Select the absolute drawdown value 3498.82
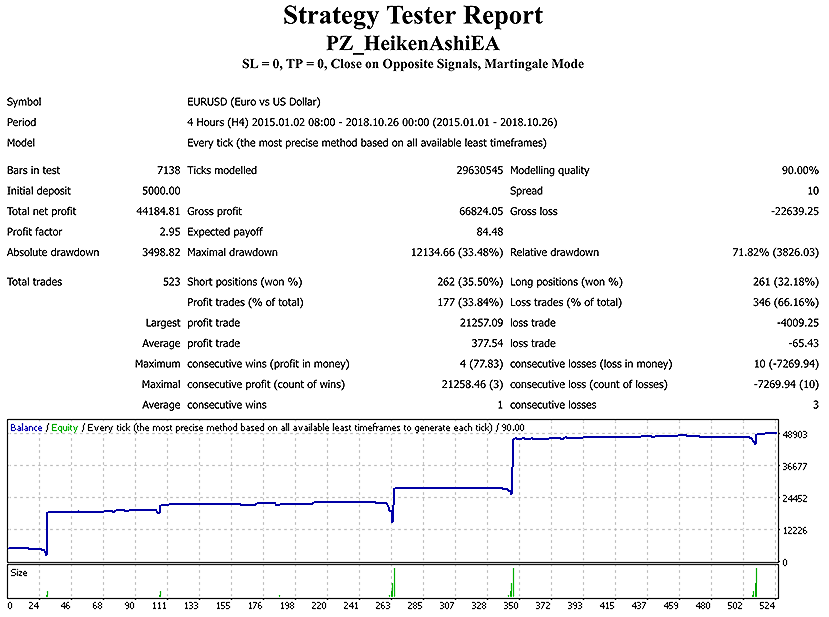 pyautogui.click(x=161, y=252)
